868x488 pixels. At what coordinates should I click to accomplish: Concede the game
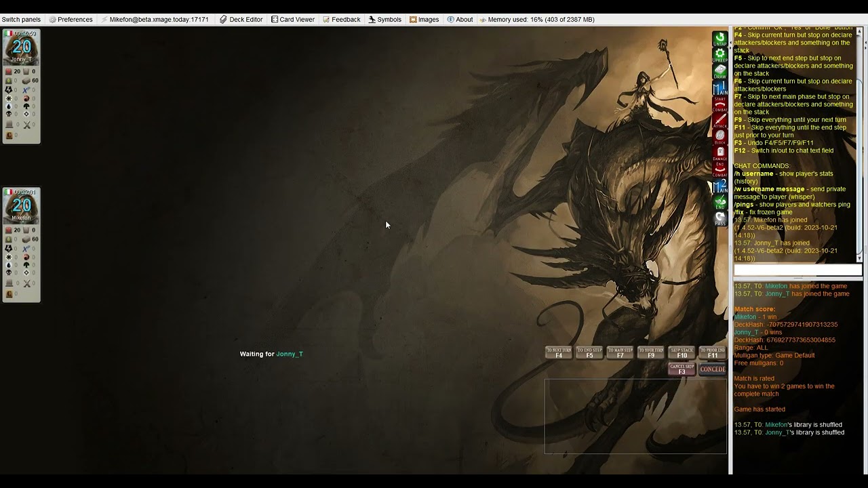click(x=712, y=369)
